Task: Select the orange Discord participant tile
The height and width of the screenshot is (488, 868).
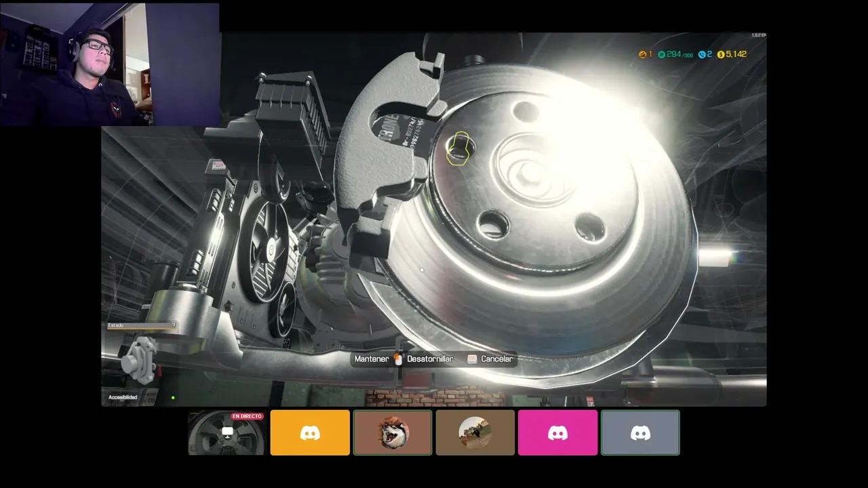Action: point(310,432)
